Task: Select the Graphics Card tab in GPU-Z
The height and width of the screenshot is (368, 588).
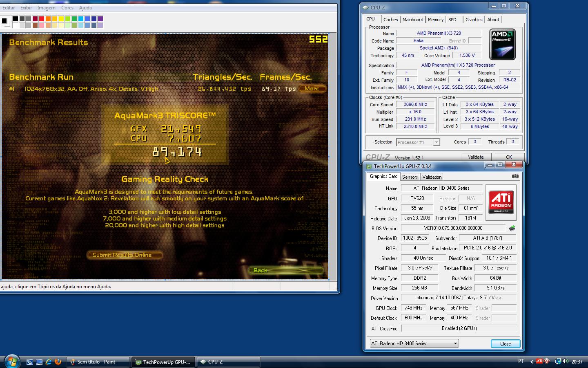Action: coord(383,176)
